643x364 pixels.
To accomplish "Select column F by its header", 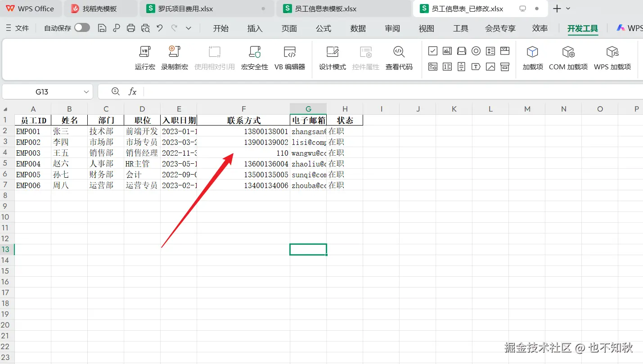I will [x=243, y=109].
